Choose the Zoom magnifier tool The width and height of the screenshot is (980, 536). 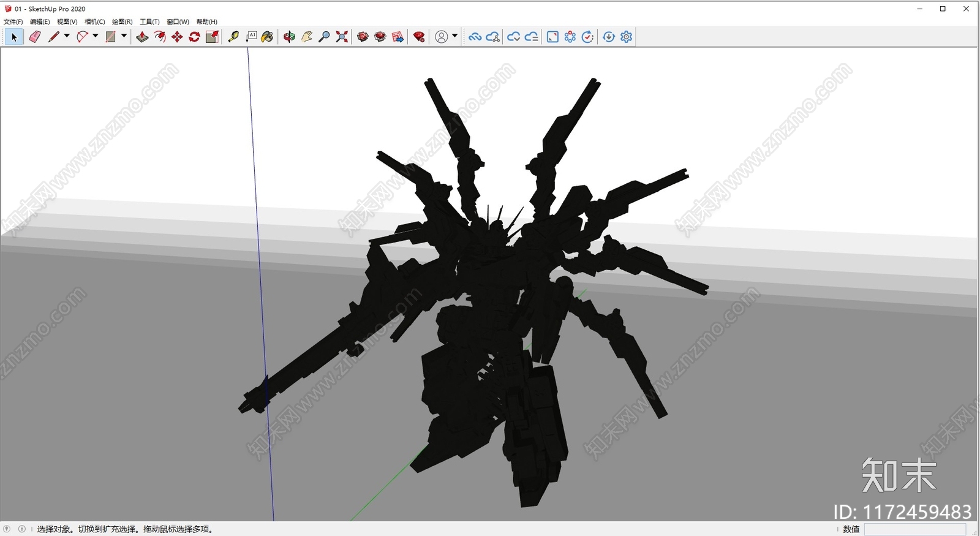click(325, 37)
